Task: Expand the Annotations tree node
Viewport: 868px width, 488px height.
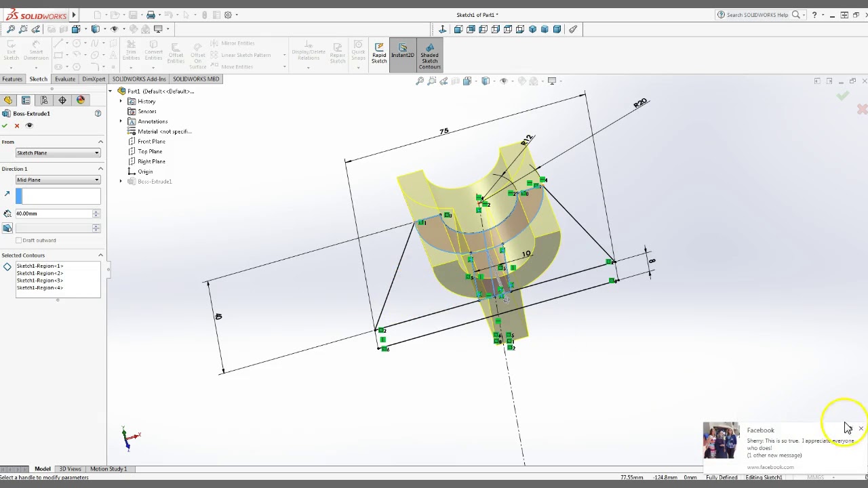Action: (121, 121)
